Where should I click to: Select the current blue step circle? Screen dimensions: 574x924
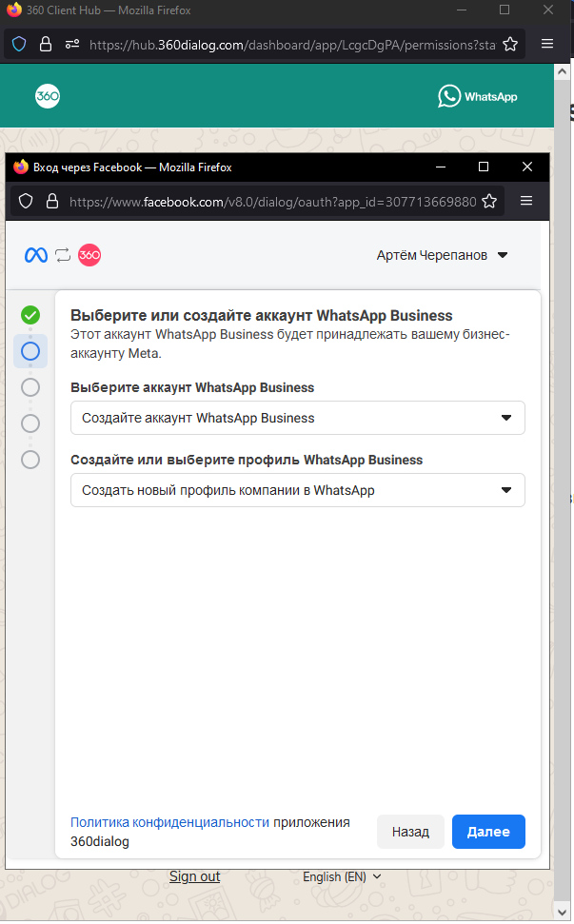pyautogui.click(x=30, y=351)
